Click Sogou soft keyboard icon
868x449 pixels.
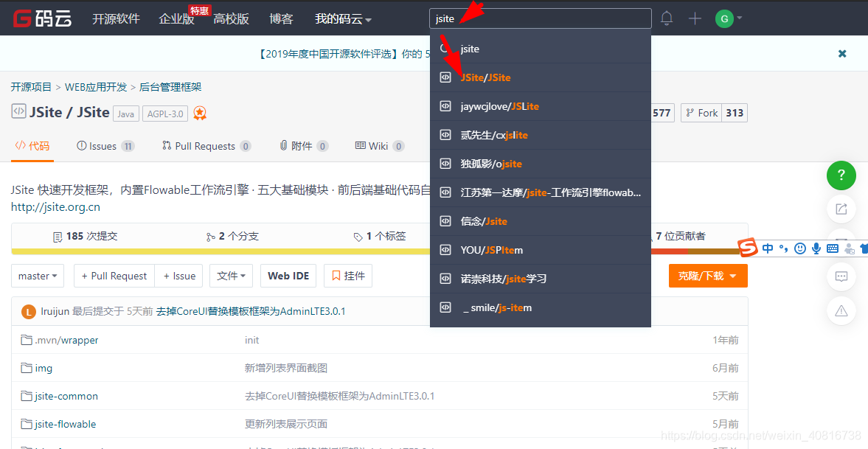[832, 248]
